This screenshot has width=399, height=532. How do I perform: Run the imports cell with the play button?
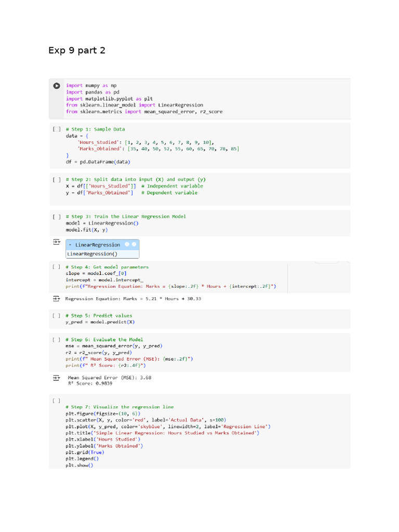click(x=57, y=86)
